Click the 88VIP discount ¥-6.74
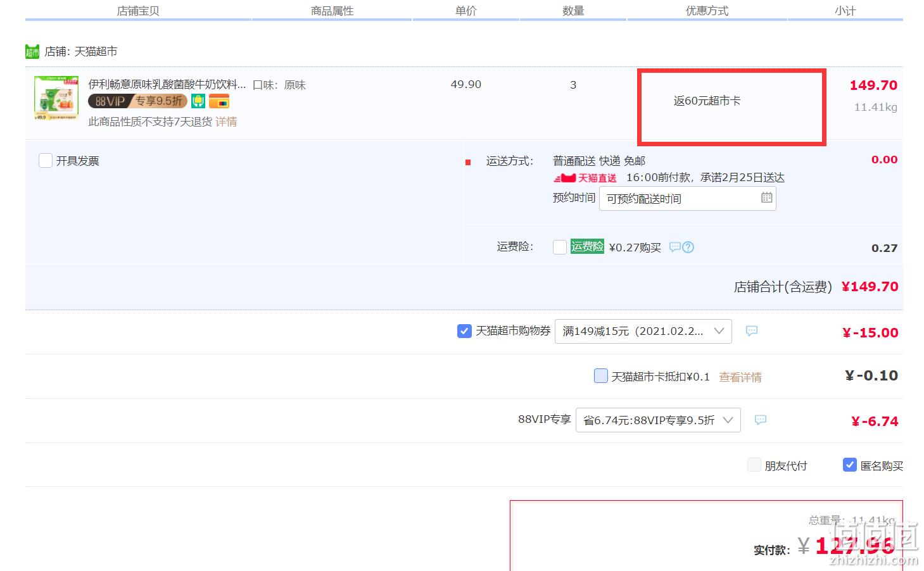 point(875,422)
